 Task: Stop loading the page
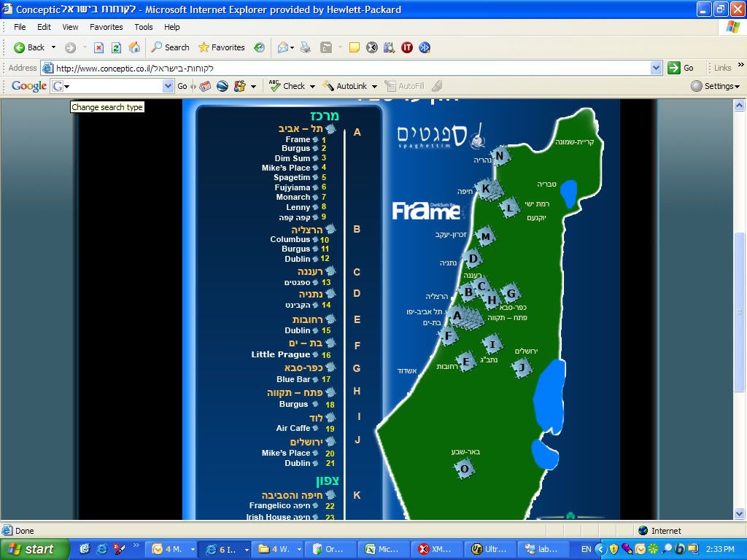pos(98,47)
